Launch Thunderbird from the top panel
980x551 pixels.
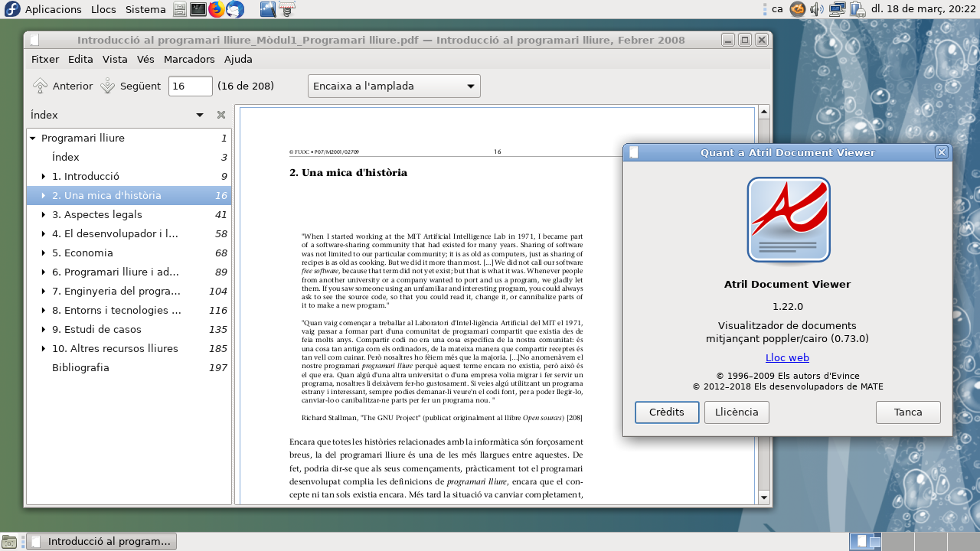click(235, 9)
